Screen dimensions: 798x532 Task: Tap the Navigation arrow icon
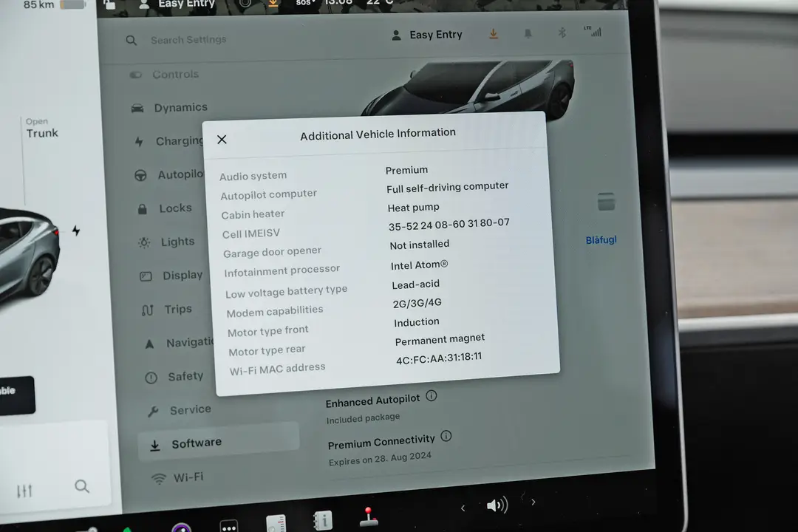(149, 344)
